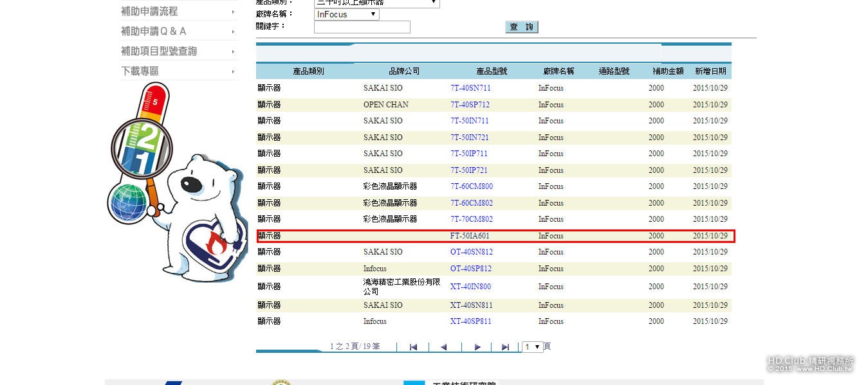This screenshot has height=385, width=868.
Task: Click the 品牌公司 column header
Action: [x=404, y=71]
